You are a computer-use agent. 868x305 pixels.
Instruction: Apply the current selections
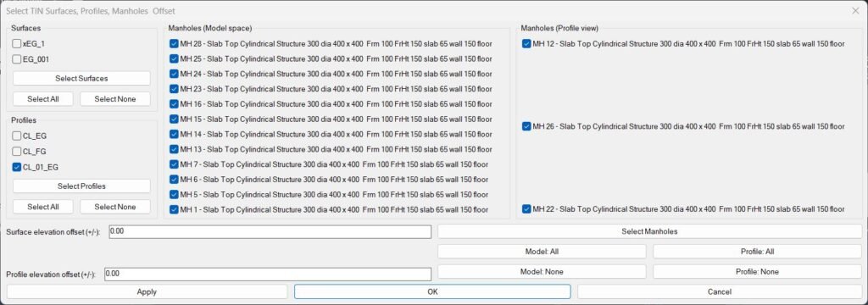pyautogui.click(x=147, y=291)
